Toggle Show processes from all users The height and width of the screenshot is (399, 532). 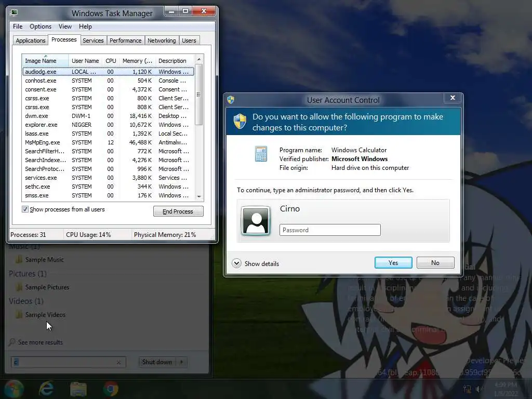[x=25, y=209]
